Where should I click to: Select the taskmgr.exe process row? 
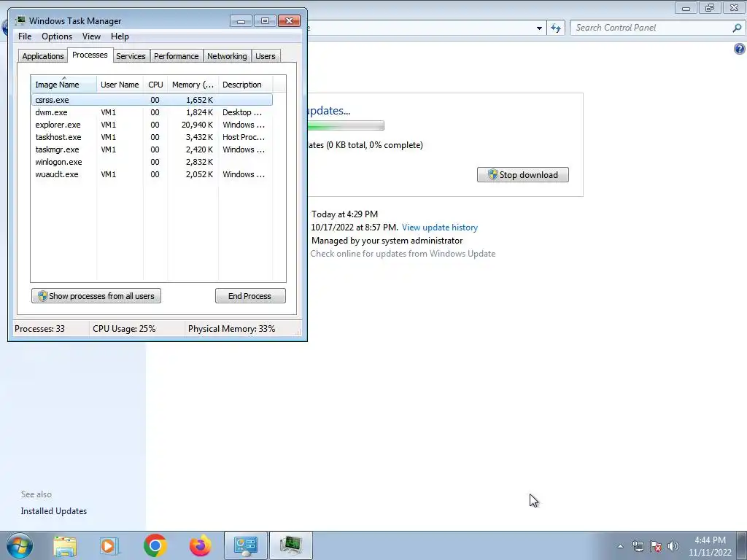(x=152, y=149)
